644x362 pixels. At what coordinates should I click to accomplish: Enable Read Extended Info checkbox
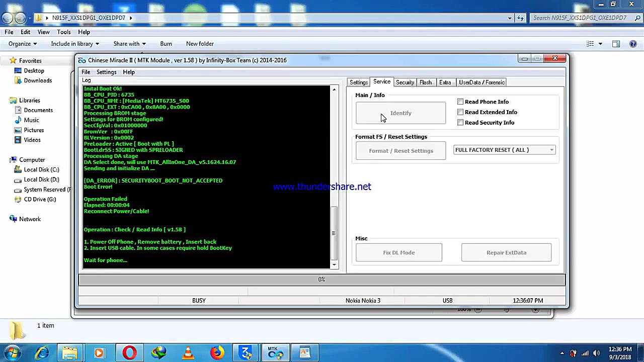460,112
